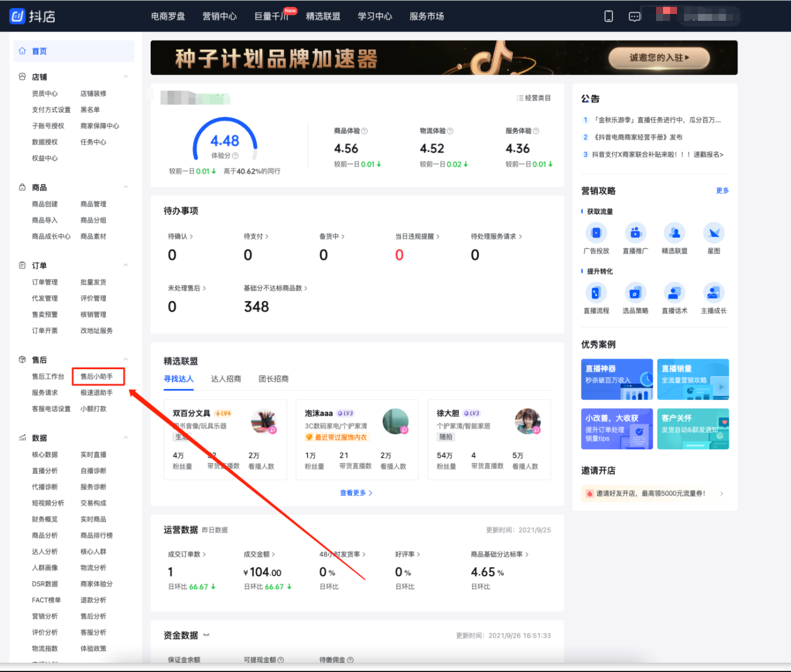
Task: Open 巨量千川 in top menu
Action: pyautogui.click(x=272, y=16)
